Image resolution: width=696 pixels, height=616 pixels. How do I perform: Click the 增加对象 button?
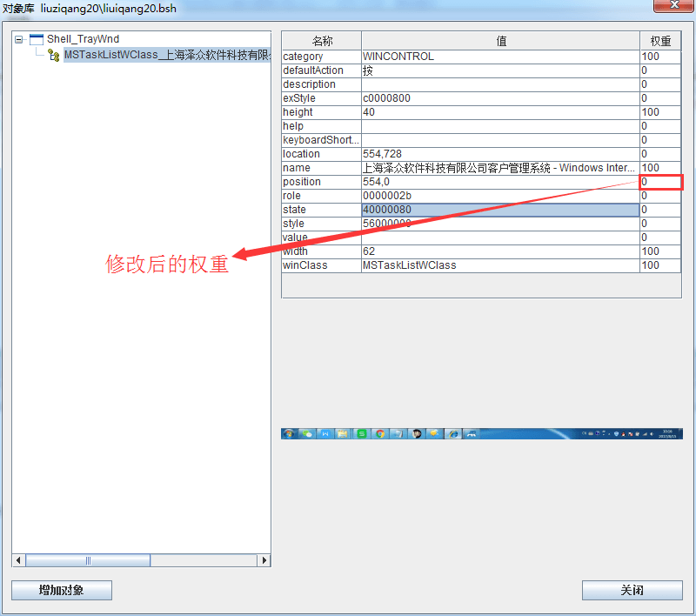point(62,590)
